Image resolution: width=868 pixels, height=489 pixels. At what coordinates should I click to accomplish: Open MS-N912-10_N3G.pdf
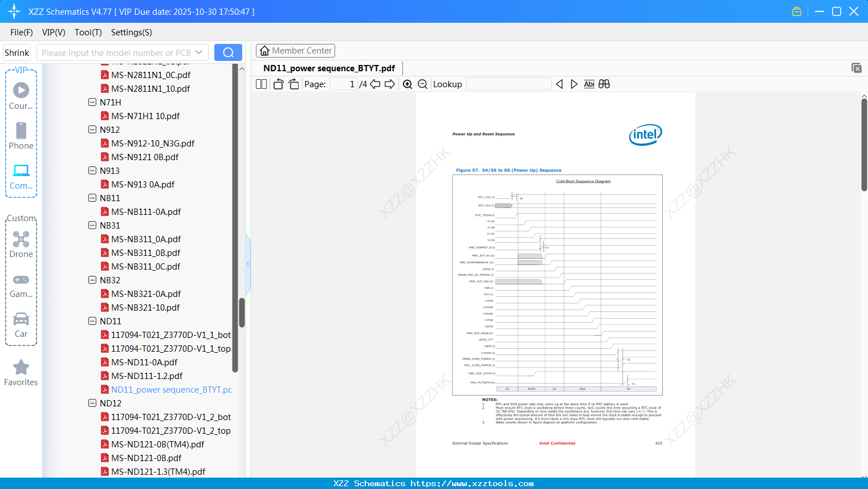point(153,143)
